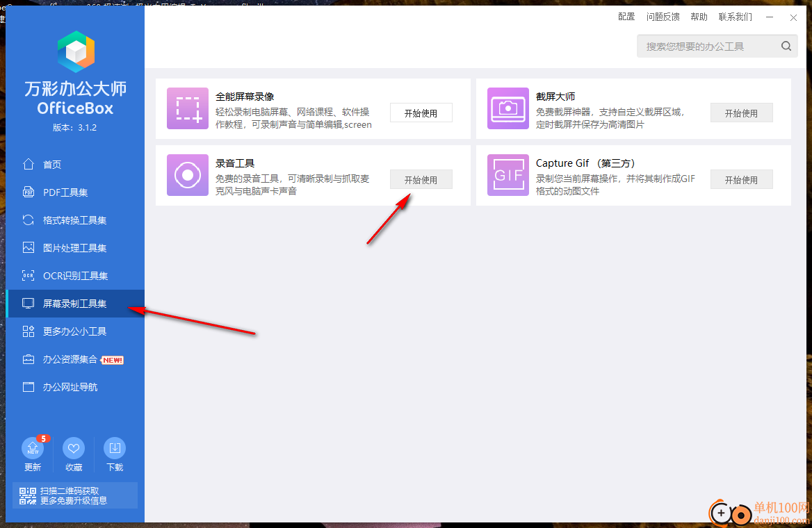The width and height of the screenshot is (812, 528).
Task: Start using 截屏大师 with 开始使用
Action: [742, 113]
